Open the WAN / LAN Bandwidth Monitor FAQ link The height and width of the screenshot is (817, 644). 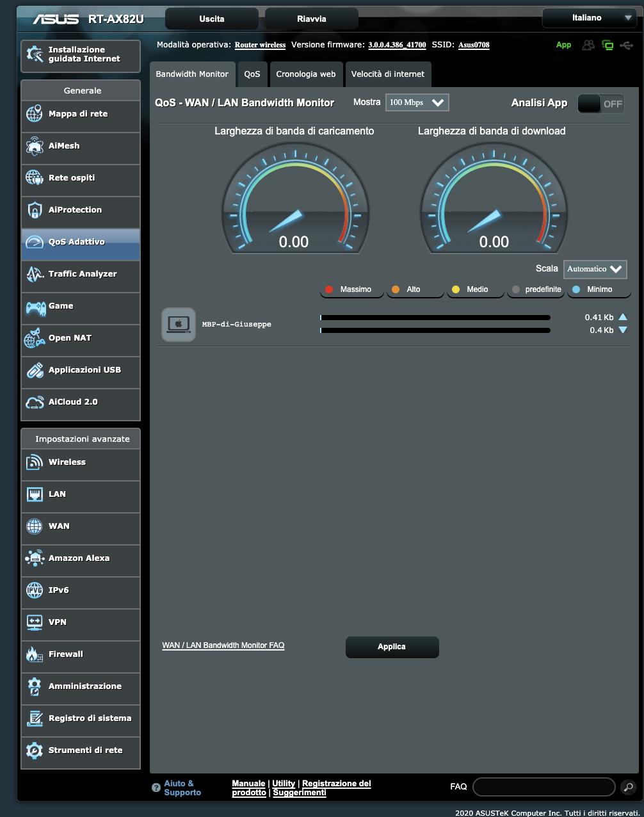tap(223, 645)
